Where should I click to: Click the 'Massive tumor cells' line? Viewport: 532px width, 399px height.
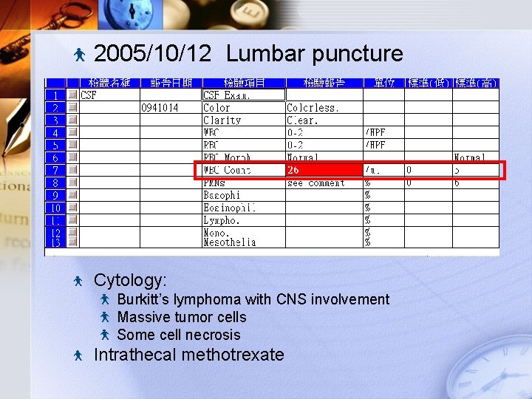182,317
